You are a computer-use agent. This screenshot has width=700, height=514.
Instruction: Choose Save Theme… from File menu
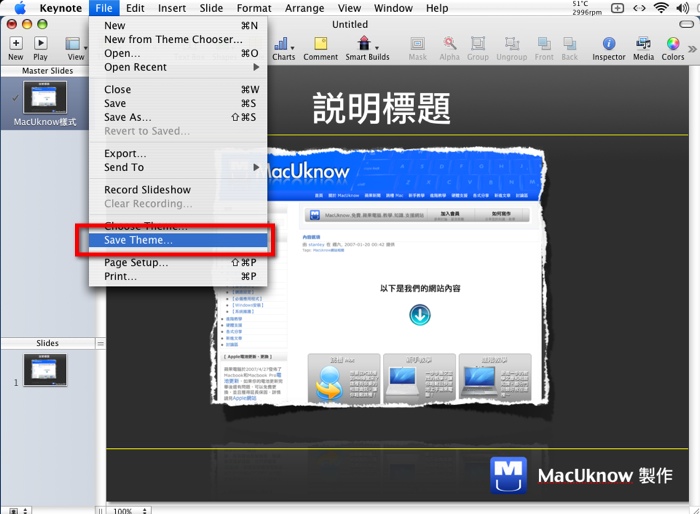tap(178, 240)
